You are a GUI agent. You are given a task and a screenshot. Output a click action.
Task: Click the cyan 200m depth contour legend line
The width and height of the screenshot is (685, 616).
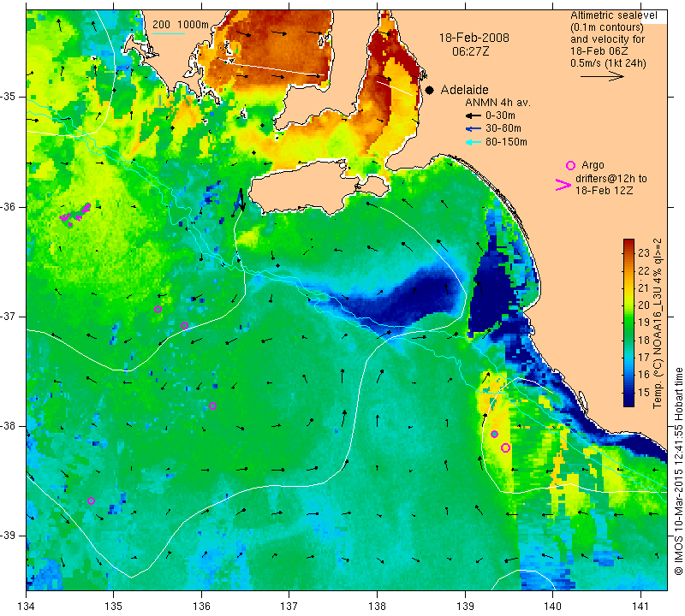point(169,33)
